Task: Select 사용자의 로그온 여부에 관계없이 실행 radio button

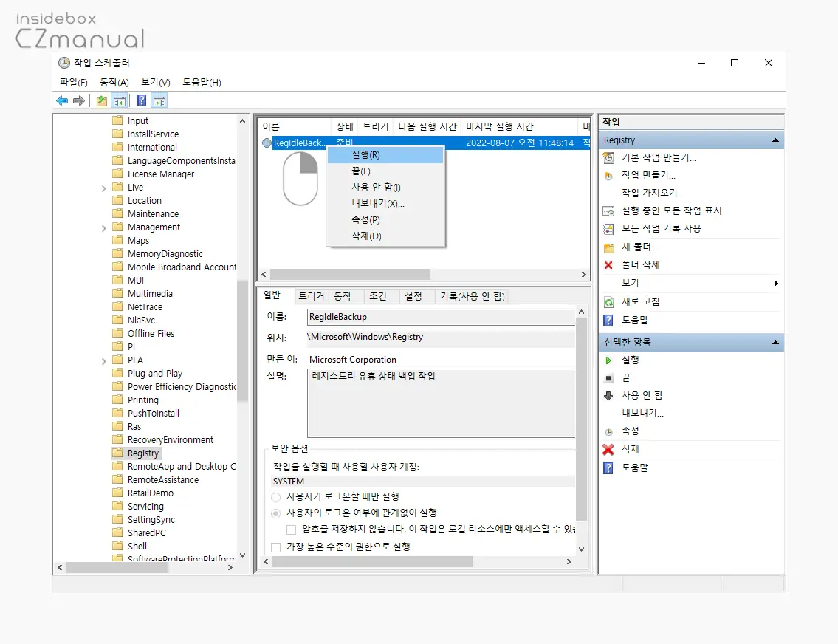Action: coord(276,513)
